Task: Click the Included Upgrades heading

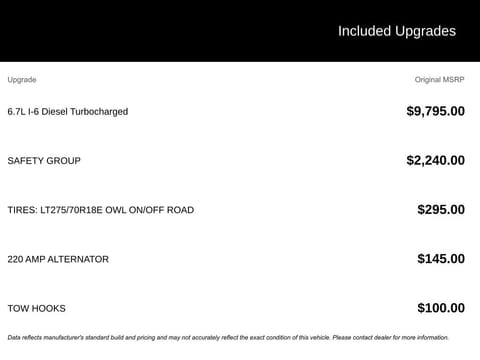Action: coord(397,31)
